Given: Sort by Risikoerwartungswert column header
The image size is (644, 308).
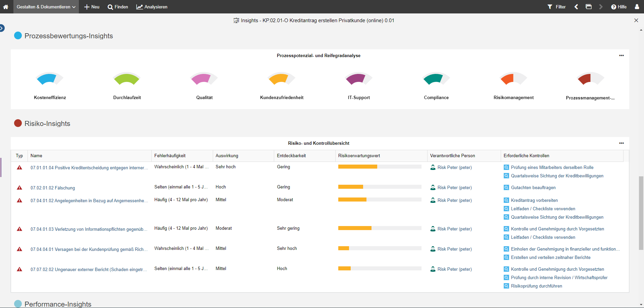Looking at the screenshot, I should click(x=381, y=156).
